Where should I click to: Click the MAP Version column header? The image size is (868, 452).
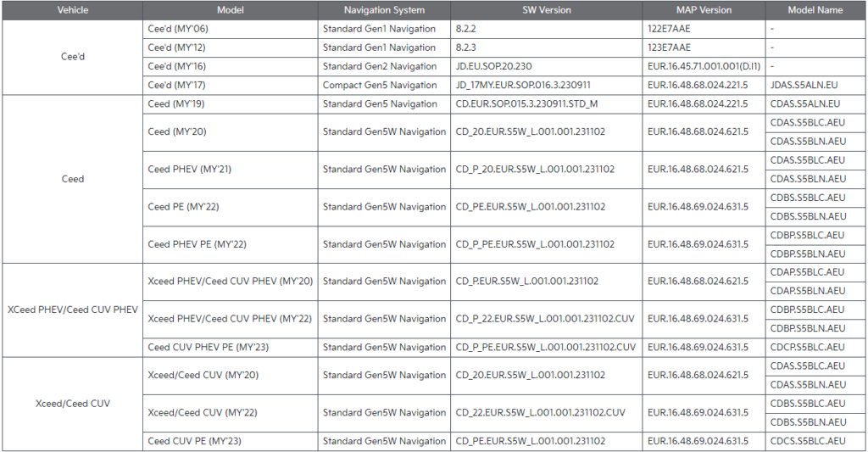[x=704, y=10]
